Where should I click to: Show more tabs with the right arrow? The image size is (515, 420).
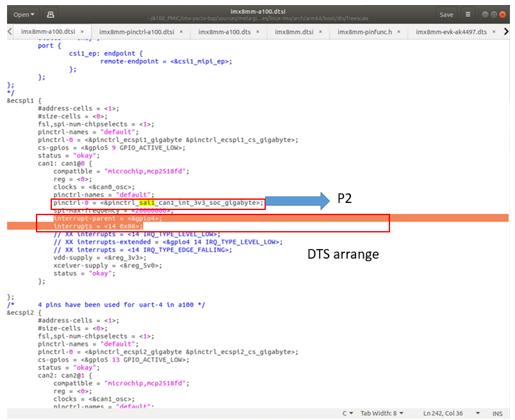(x=506, y=31)
